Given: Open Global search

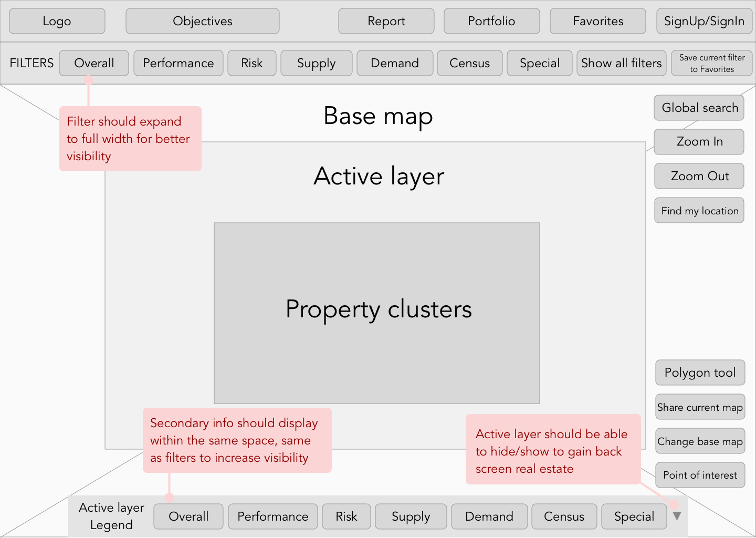Looking at the screenshot, I should click(x=699, y=108).
